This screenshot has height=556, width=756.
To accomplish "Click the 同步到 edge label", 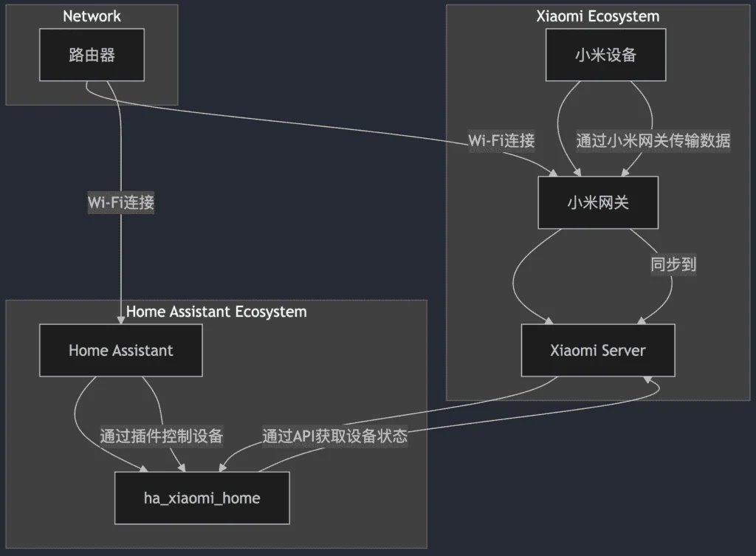I will (x=673, y=264).
